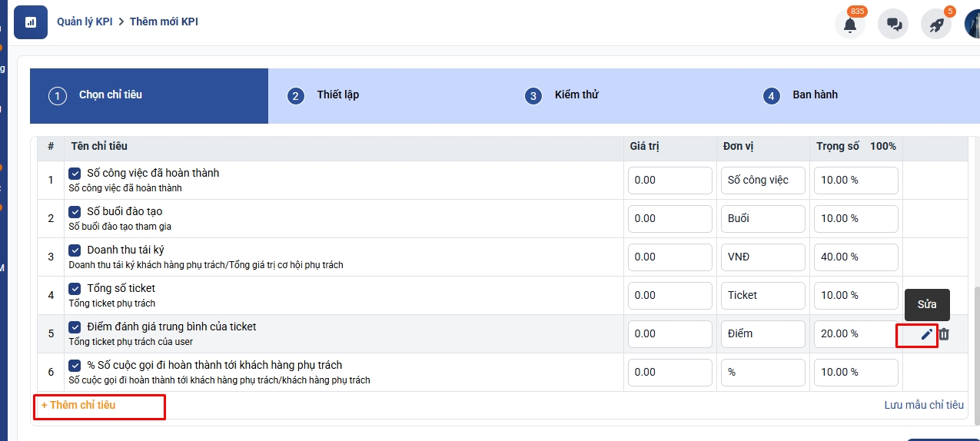This screenshot has height=441, width=980.
Task: Open the user avatar profile
Action: pos(972,24)
